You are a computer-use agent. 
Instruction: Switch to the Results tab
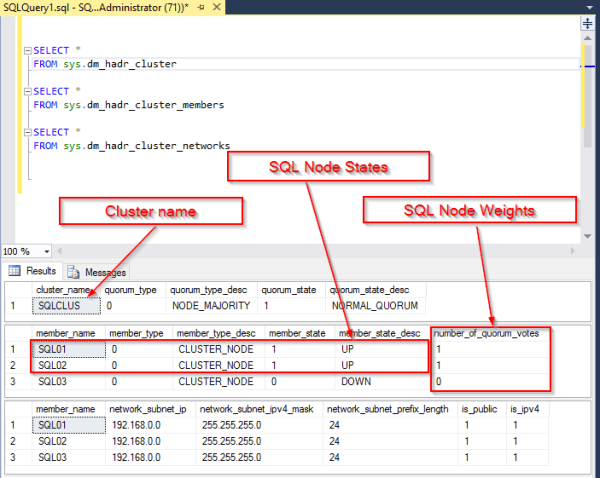[40, 271]
